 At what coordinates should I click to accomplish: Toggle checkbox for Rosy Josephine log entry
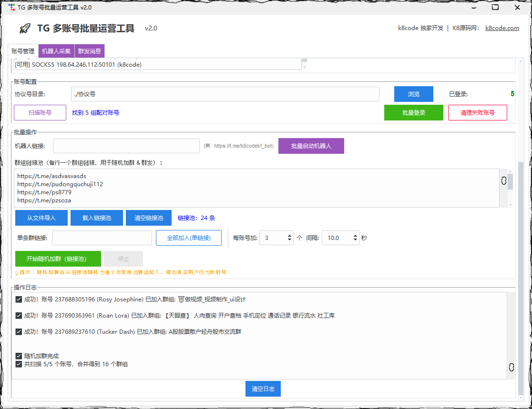(x=19, y=299)
